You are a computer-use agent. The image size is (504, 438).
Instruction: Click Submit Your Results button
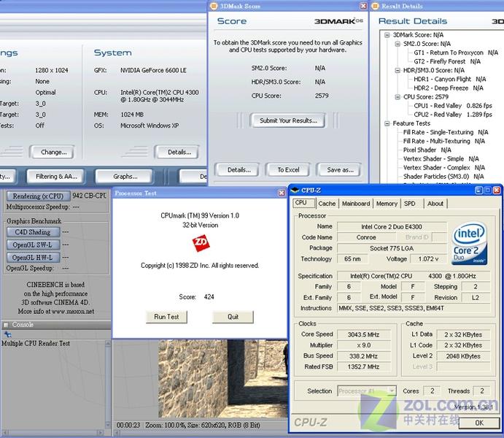[x=288, y=120]
